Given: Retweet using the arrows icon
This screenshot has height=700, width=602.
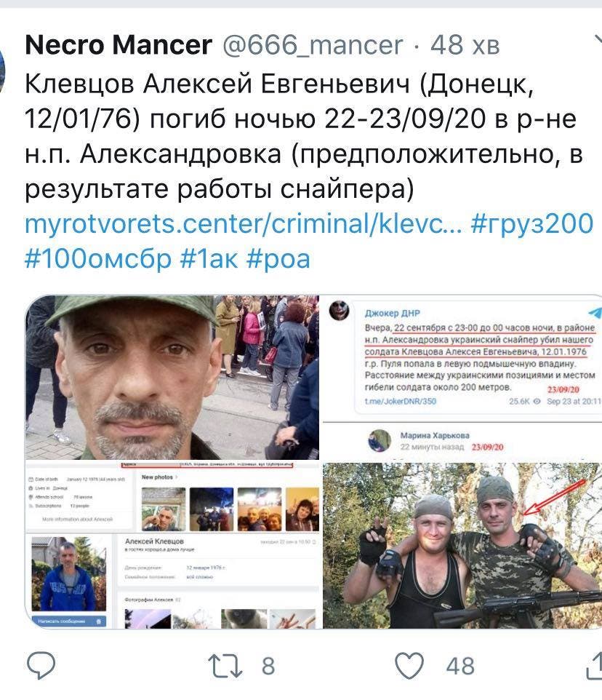Looking at the screenshot, I should 225,666.
